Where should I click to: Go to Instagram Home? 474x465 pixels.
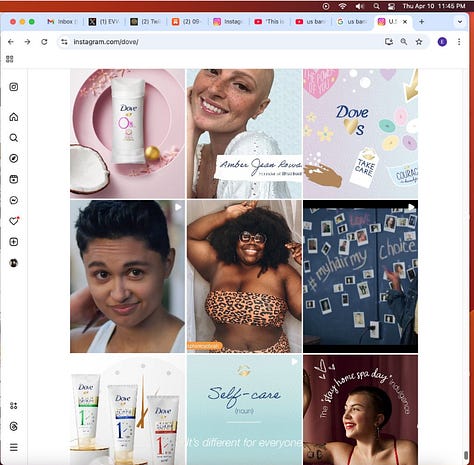pyautogui.click(x=14, y=117)
